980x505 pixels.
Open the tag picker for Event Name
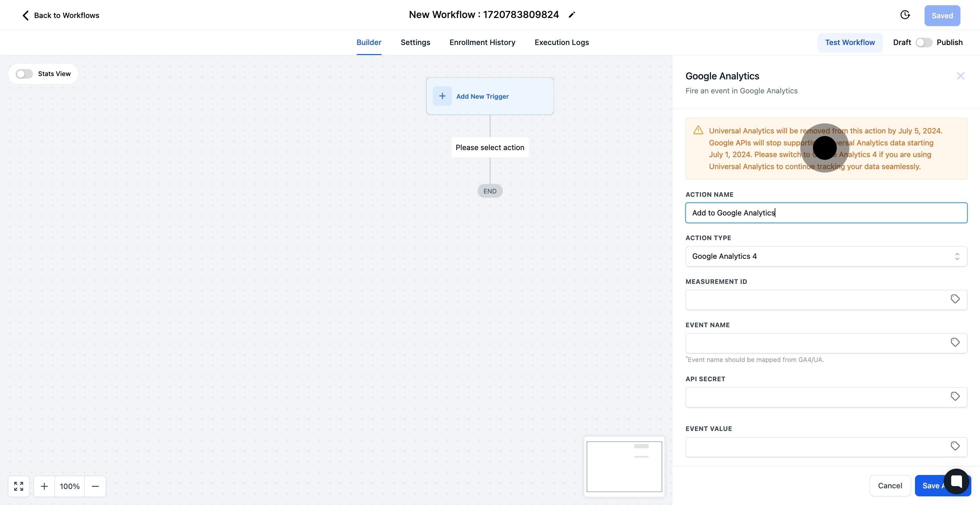(x=955, y=343)
